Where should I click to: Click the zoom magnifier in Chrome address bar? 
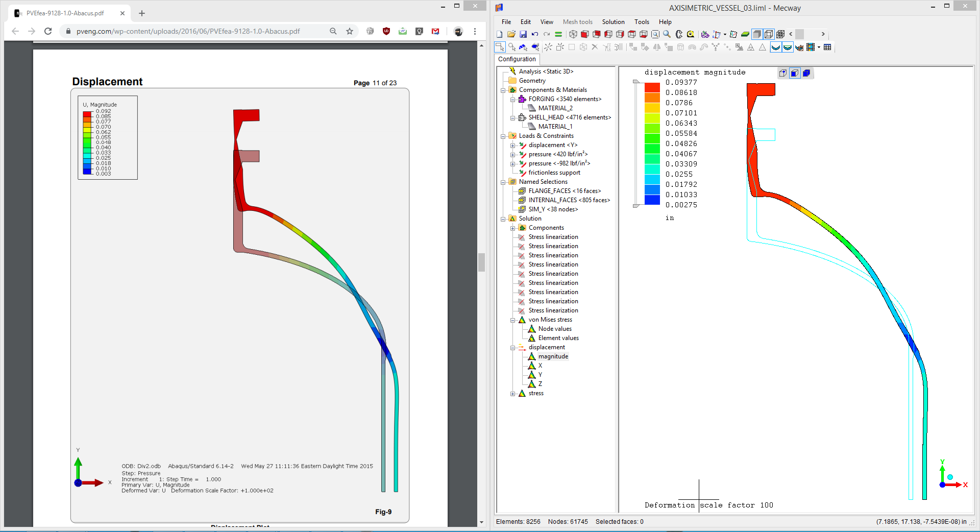click(333, 31)
